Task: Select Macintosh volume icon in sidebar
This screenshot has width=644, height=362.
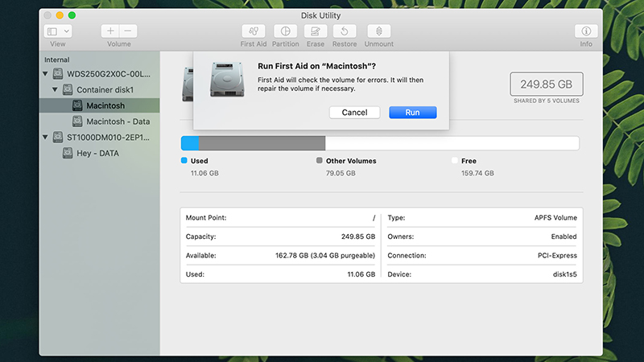Action: (x=77, y=105)
